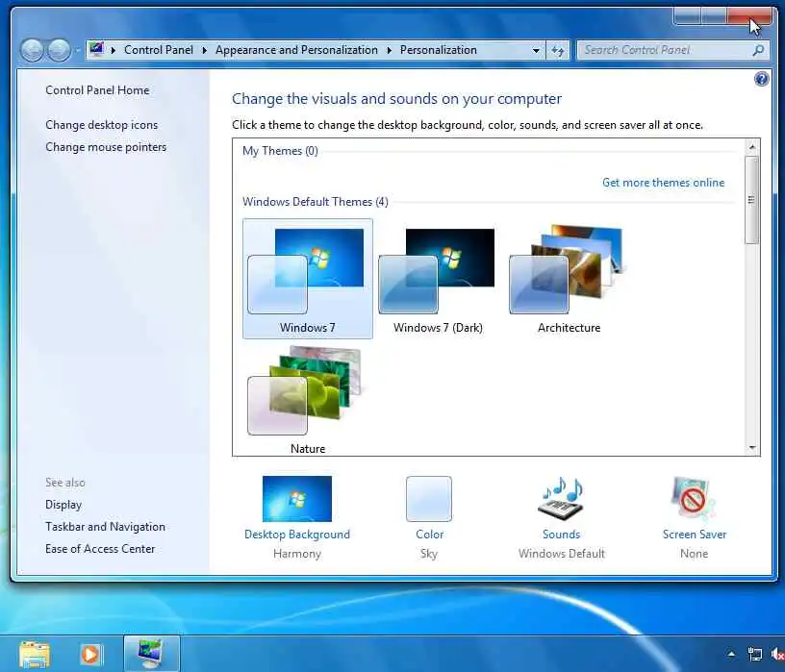Open Taskbar and Navigation link
The width and height of the screenshot is (785, 672).
point(105,527)
